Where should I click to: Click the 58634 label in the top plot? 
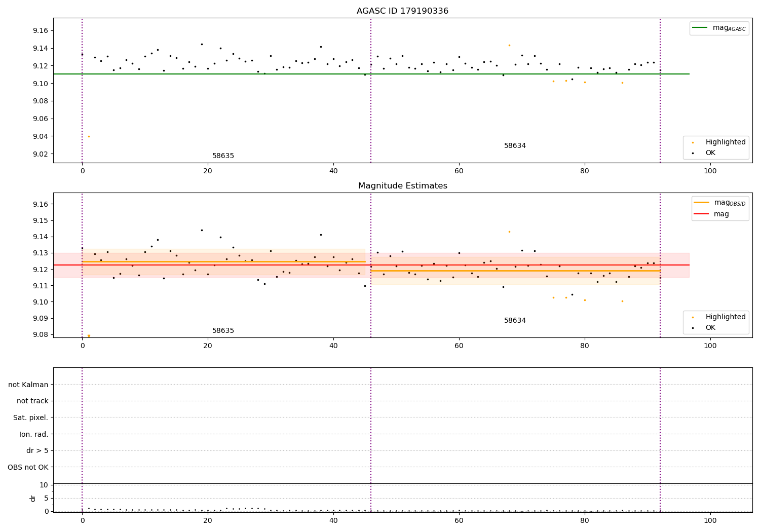(x=515, y=146)
